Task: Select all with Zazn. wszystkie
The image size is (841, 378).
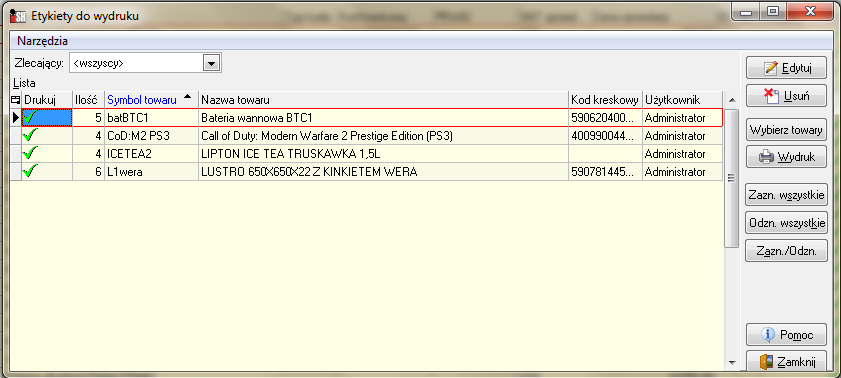Action: point(786,195)
